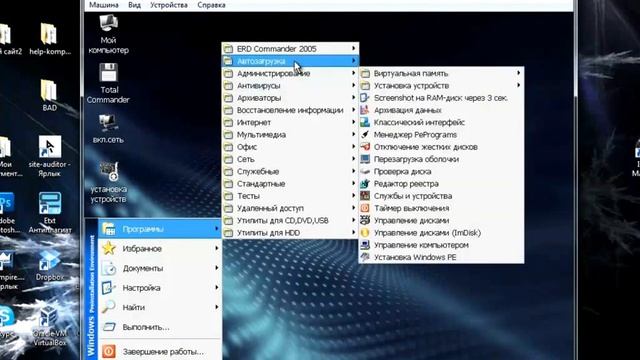This screenshot has height=360, width=640.
Task: Expand the Установка устройств submenu
Action: pos(441,86)
